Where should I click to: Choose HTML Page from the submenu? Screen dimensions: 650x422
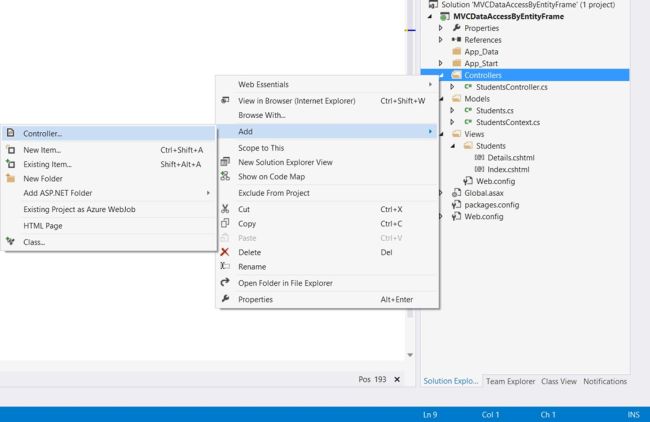pyautogui.click(x=109, y=226)
